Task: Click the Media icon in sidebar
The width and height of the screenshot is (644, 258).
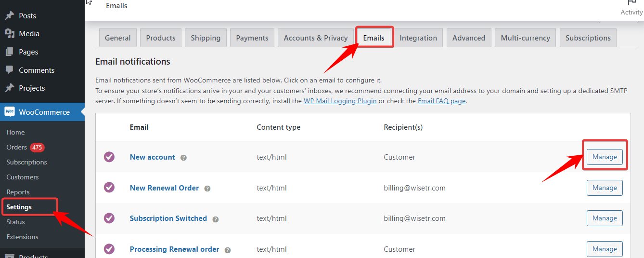Action: tap(9, 34)
